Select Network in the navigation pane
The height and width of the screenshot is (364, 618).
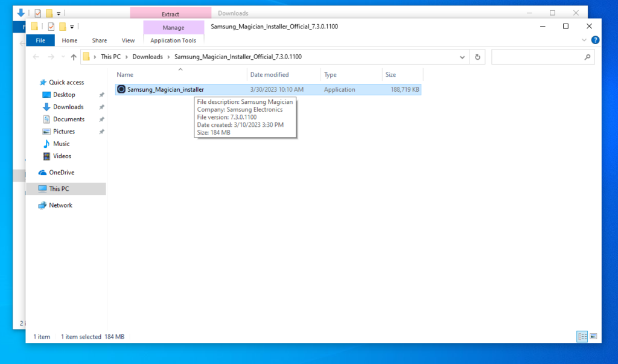tap(60, 205)
